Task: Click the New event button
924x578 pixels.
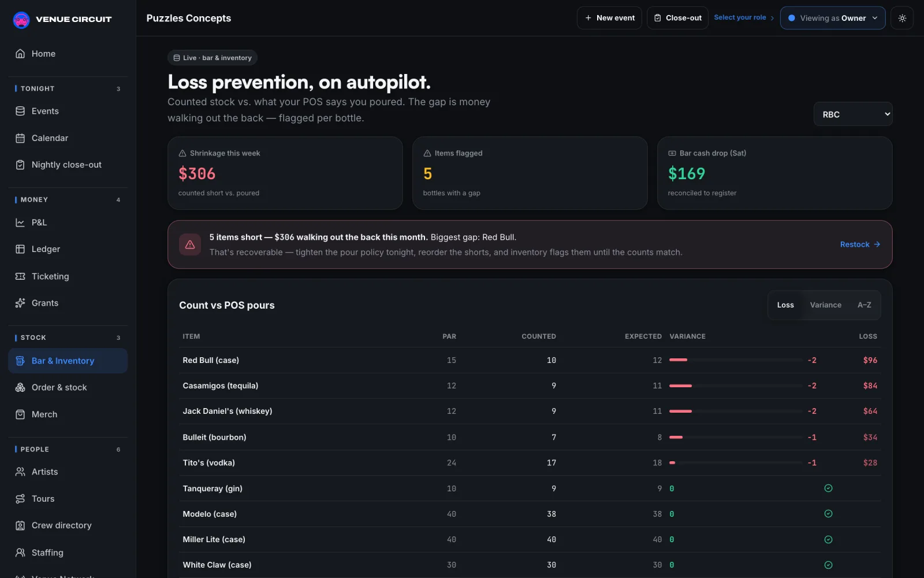Action: [x=609, y=18]
